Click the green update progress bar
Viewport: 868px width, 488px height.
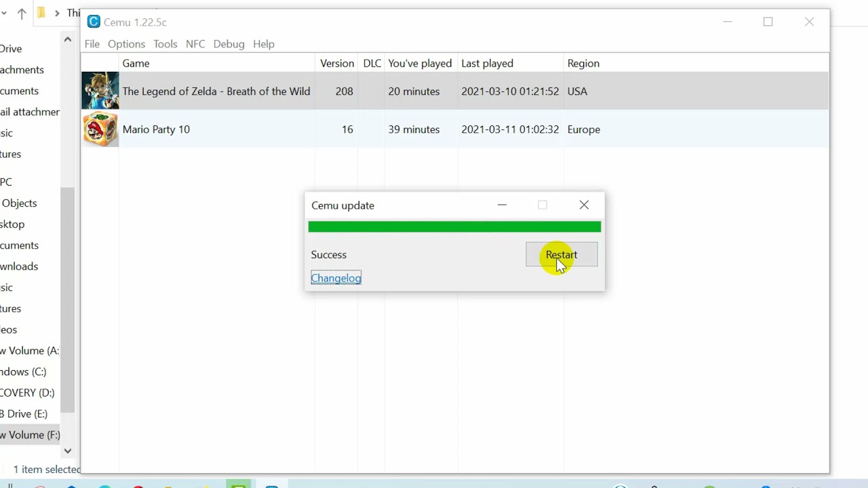point(454,226)
